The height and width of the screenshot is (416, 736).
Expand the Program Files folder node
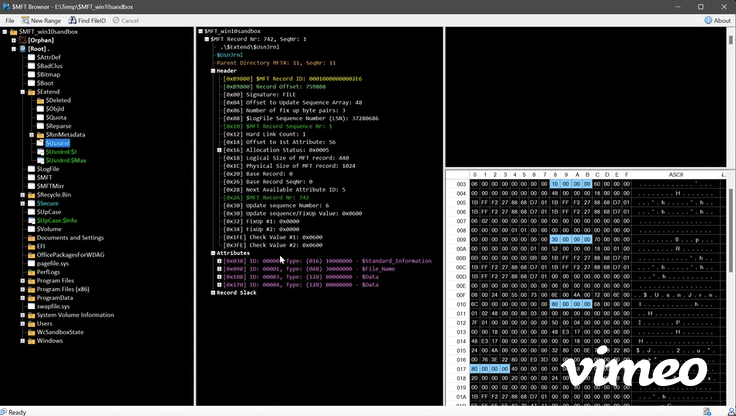22,281
